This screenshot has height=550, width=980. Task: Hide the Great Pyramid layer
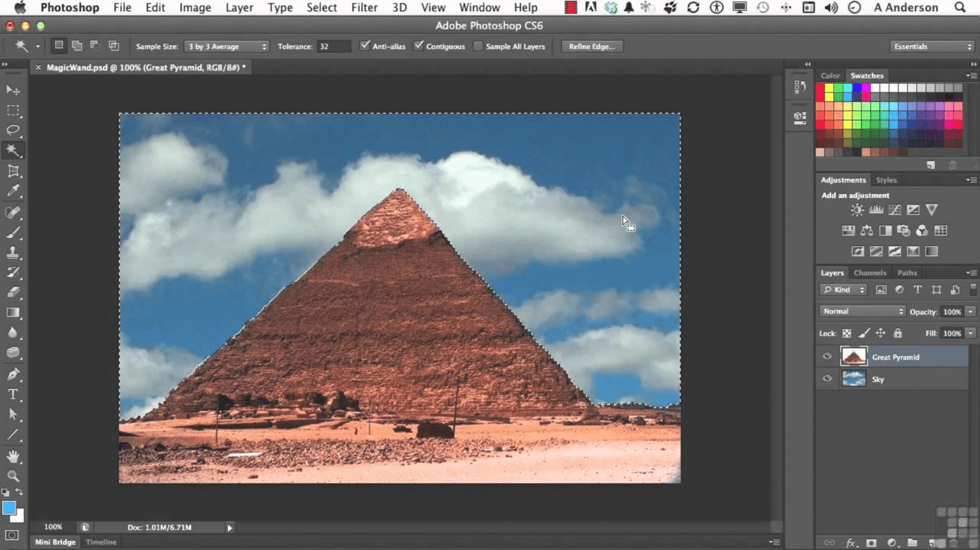point(827,356)
